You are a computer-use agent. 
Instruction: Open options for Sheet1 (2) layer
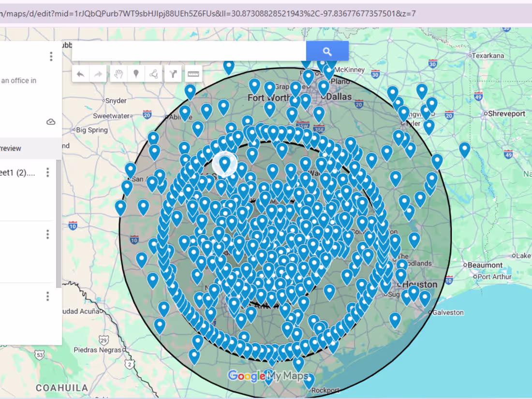pyautogui.click(x=47, y=172)
